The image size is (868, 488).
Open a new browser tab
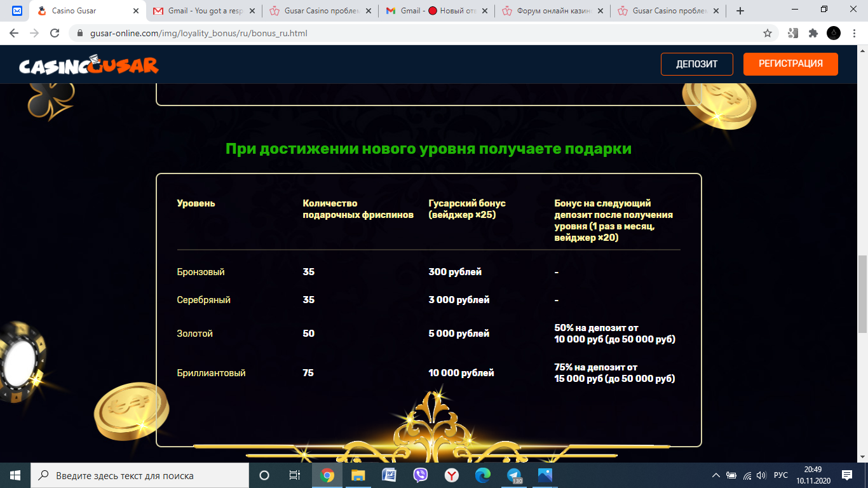coord(740,11)
